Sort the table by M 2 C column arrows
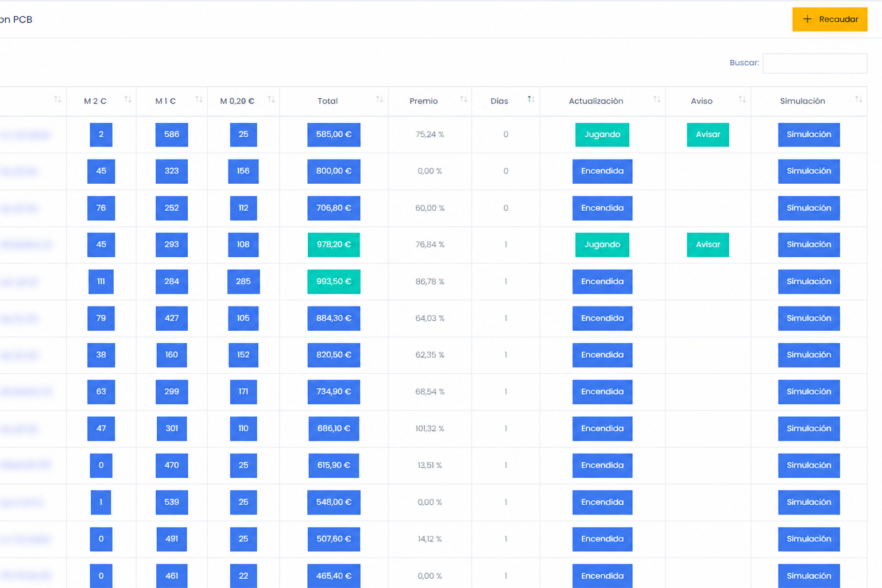This screenshot has width=882, height=588. pos(128,99)
